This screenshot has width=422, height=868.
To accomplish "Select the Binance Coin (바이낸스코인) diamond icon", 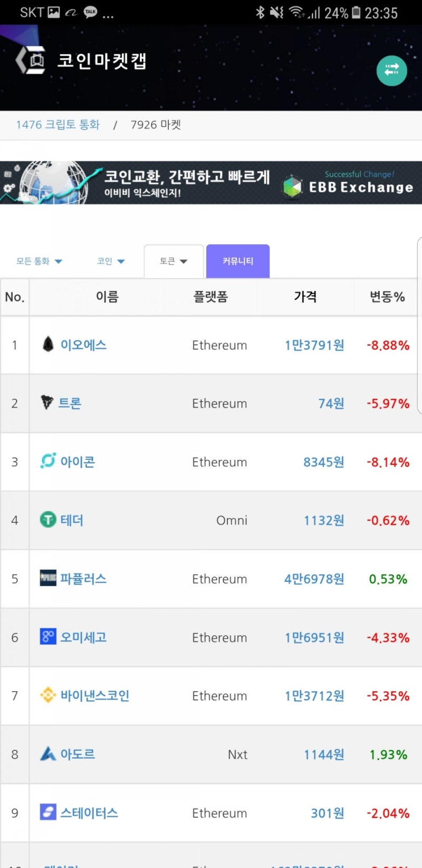I will pos(48,696).
